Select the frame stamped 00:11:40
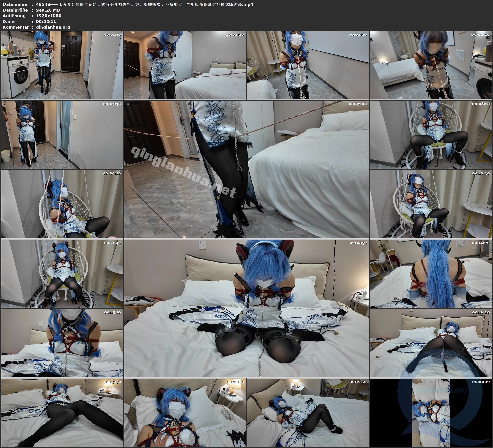This screenshot has height=448, width=493. (x=62, y=273)
